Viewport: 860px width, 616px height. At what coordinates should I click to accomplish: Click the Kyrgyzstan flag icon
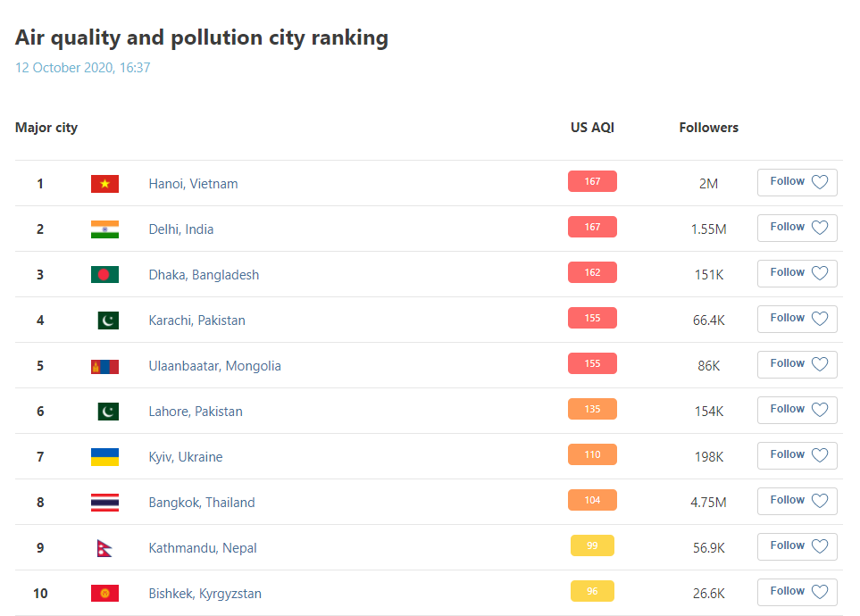(x=104, y=594)
